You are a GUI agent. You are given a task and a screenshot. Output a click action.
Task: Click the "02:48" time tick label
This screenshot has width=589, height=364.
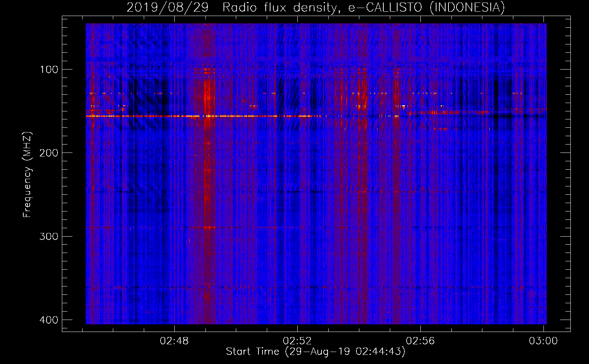point(174,341)
